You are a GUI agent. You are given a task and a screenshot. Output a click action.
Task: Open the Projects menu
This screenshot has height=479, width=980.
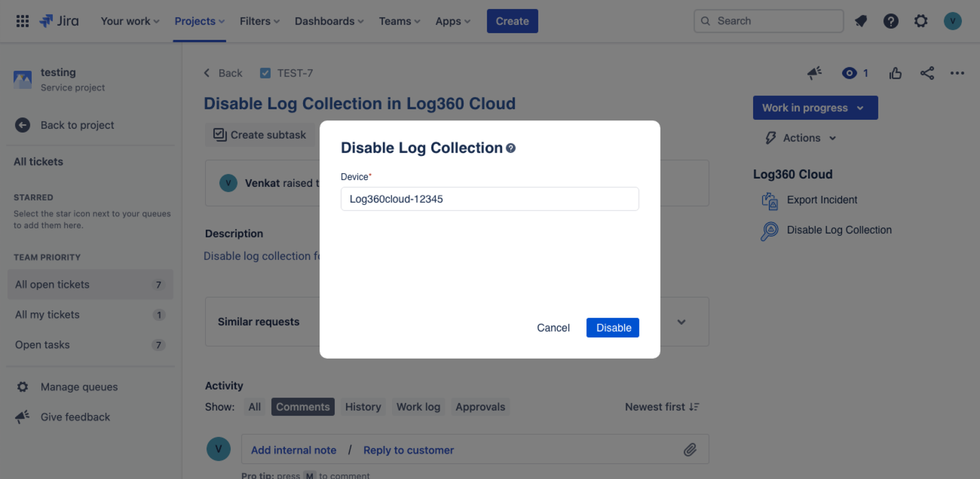[199, 21]
